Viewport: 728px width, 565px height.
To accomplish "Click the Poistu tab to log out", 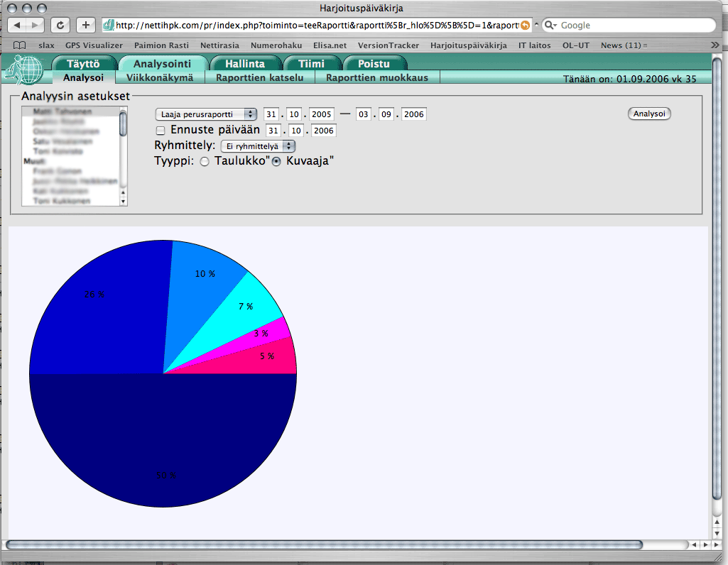I will pos(374,64).
